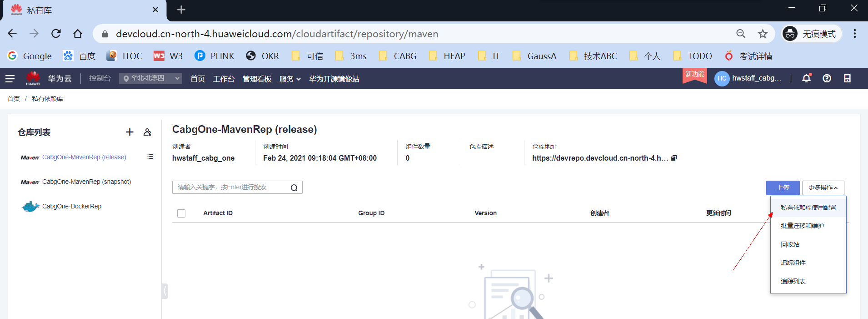Open the 个人 bookmark folder
Image resolution: width=868 pixels, height=319 pixels.
(645, 56)
